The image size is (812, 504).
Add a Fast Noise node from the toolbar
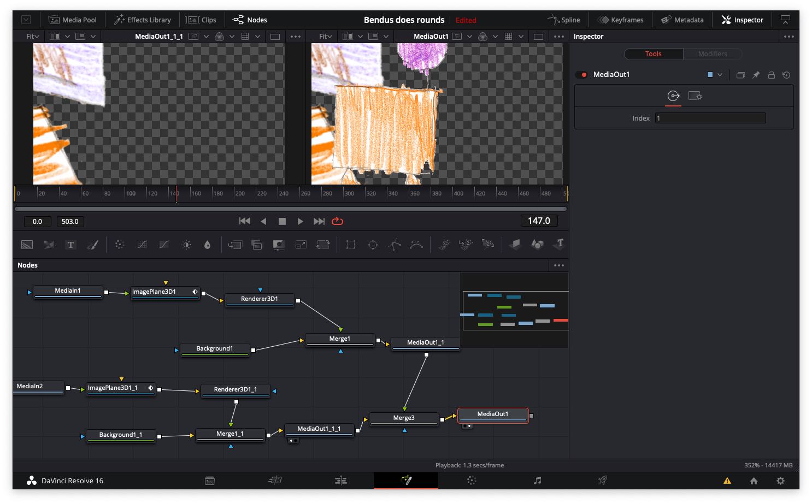point(49,245)
